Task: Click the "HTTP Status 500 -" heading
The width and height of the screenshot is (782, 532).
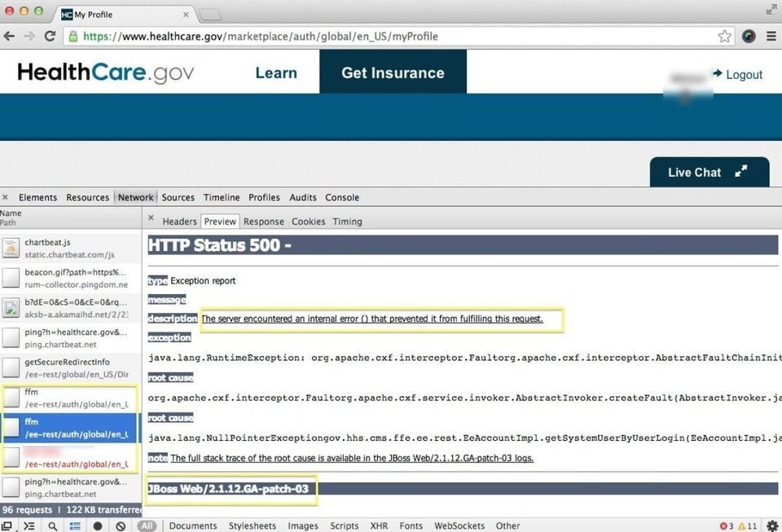Action: [x=220, y=245]
